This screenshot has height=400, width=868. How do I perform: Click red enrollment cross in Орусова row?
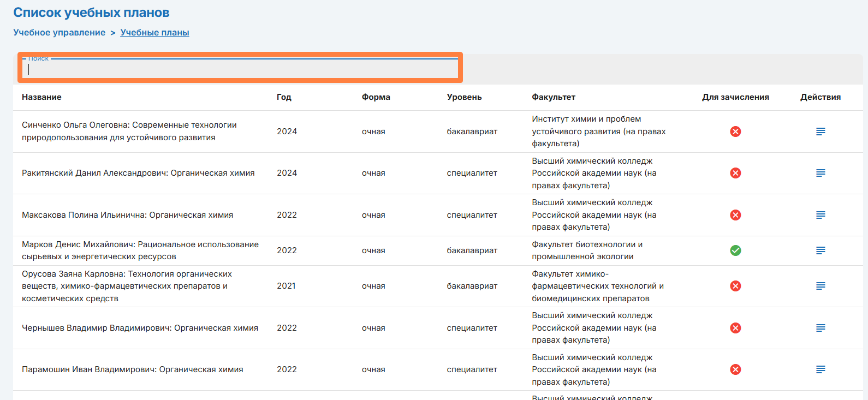(735, 286)
